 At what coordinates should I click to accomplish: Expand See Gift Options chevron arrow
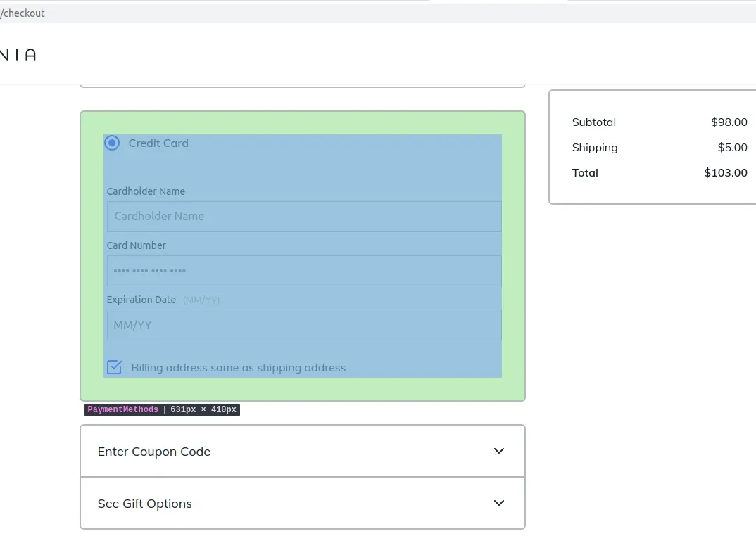click(x=499, y=503)
